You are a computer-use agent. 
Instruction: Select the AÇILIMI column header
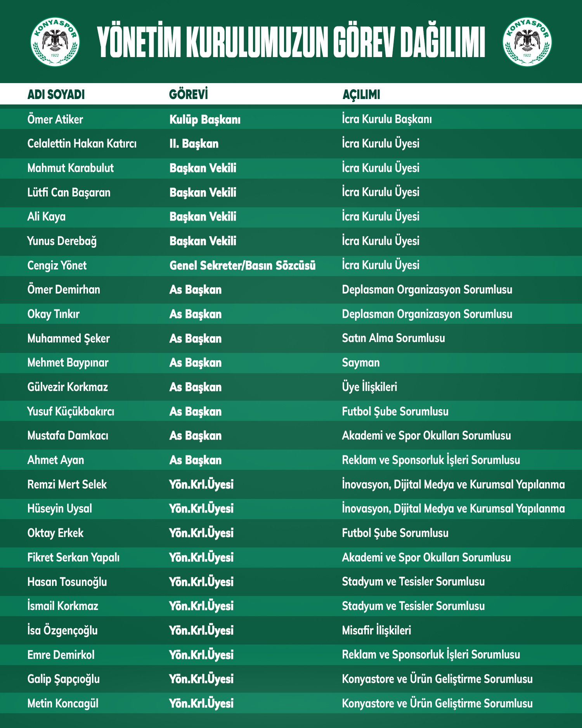click(x=361, y=94)
